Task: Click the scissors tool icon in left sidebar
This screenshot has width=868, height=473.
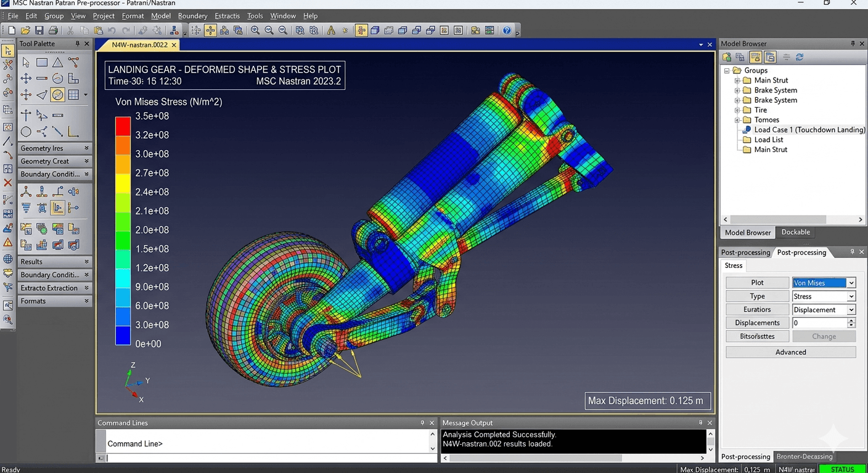Action: pos(8,64)
